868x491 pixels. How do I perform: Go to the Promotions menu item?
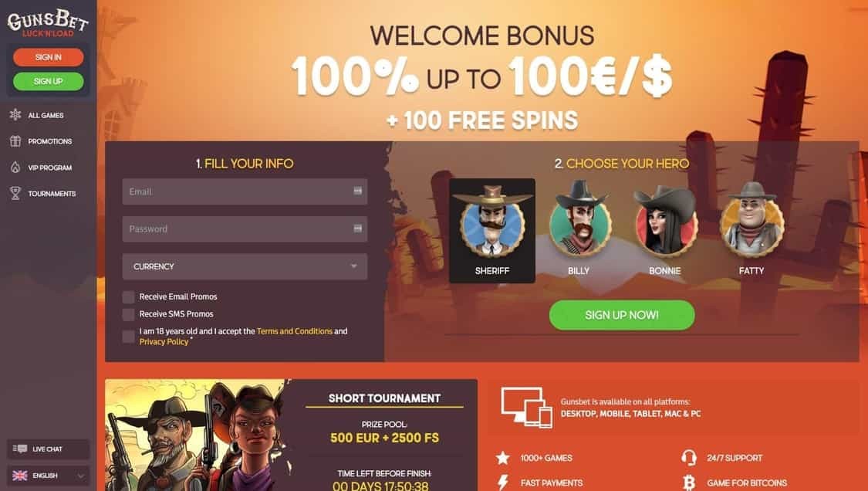(49, 141)
